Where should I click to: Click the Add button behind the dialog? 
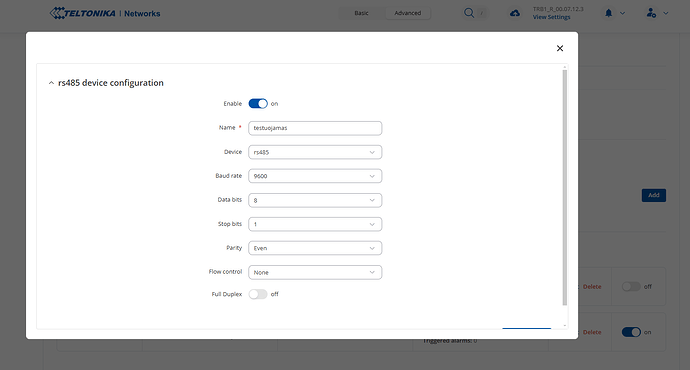654,195
